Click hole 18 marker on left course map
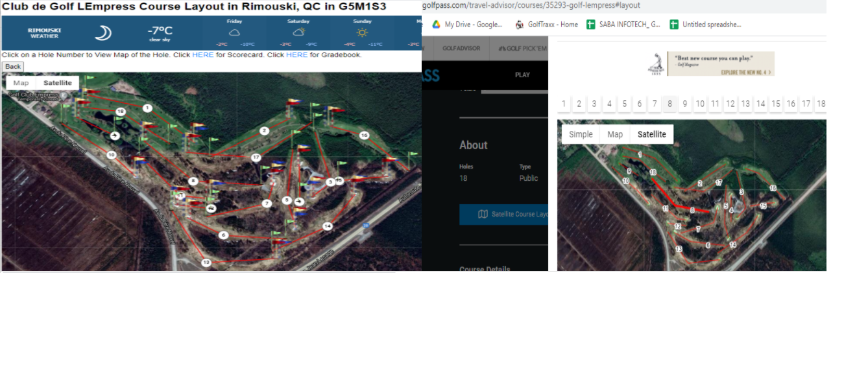The height and width of the screenshot is (385, 868). coord(121,111)
